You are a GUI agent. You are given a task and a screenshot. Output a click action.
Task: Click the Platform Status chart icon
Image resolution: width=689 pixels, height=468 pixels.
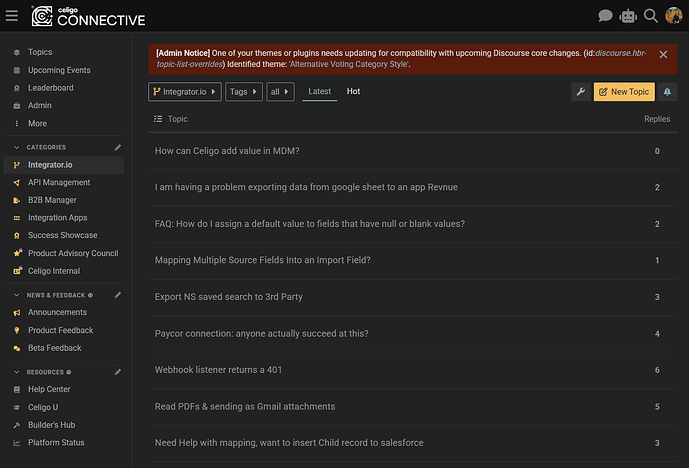pyautogui.click(x=17, y=443)
